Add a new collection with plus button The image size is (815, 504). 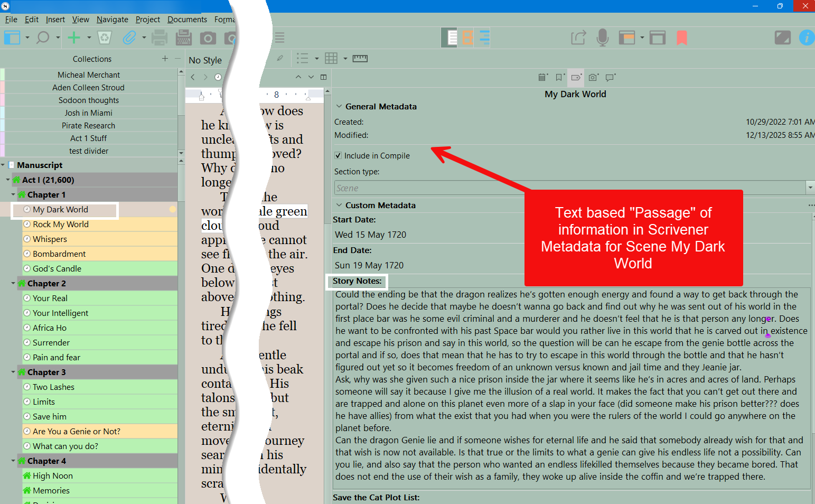pyautogui.click(x=165, y=59)
